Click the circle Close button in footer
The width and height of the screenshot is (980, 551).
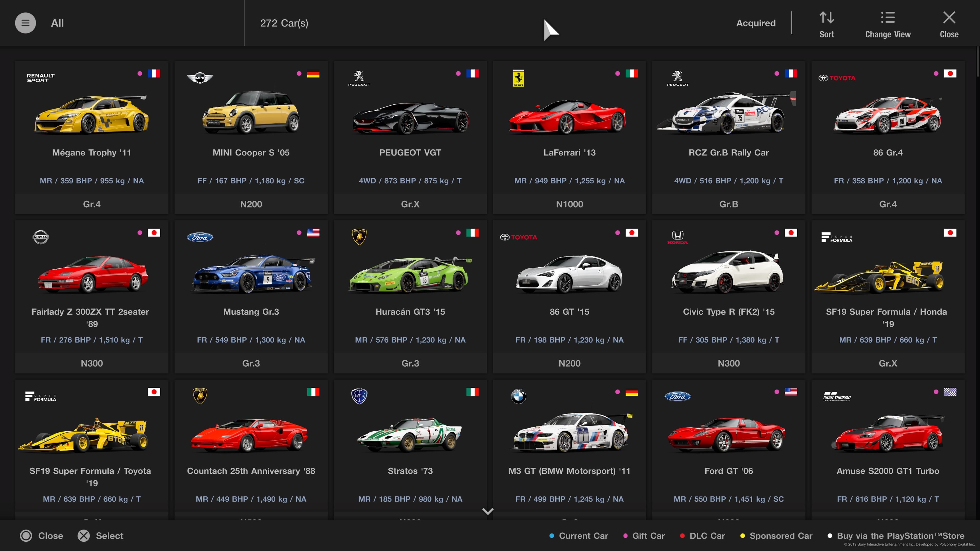point(41,535)
